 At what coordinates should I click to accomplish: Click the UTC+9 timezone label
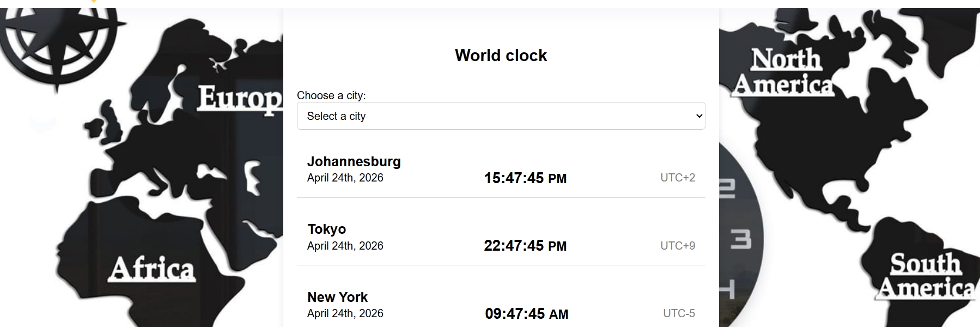point(678,246)
